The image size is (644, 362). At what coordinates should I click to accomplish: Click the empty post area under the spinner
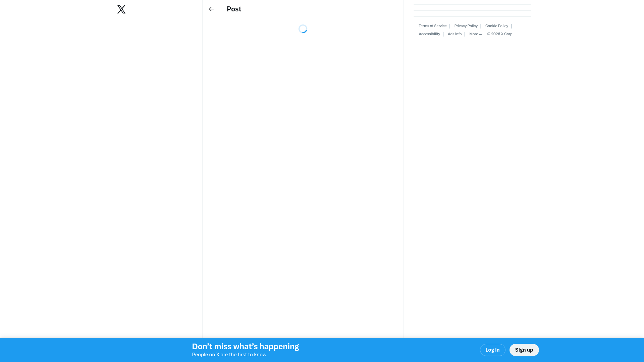pyautogui.click(x=303, y=168)
